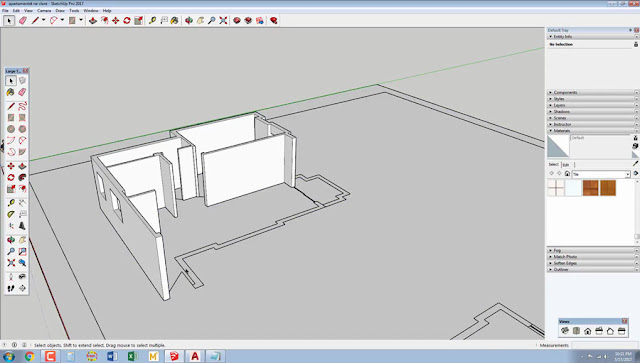This screenshot has width=640, height=363.
Task: Select the Tape Measure tool in top toolbar
Action: coord(153,20)
